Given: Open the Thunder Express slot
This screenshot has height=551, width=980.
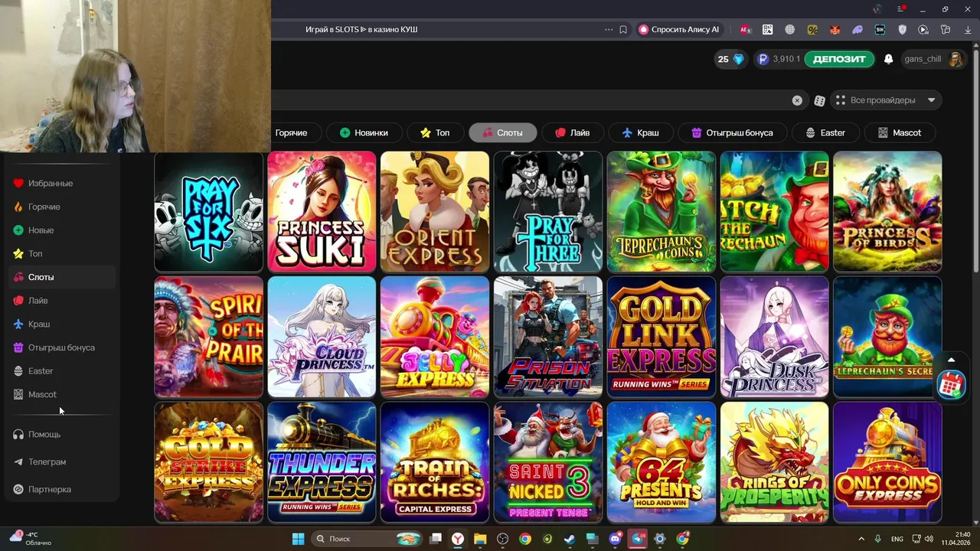Looking at the screenshot, I should (322, 462).
